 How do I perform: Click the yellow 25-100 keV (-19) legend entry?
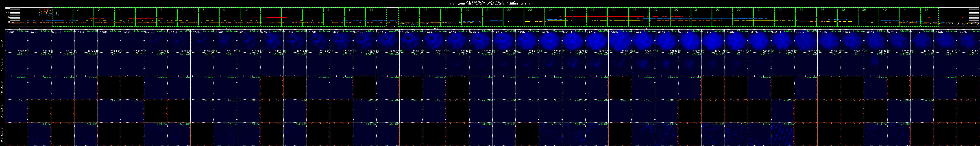pyautogui.click(x=49, y=13)
